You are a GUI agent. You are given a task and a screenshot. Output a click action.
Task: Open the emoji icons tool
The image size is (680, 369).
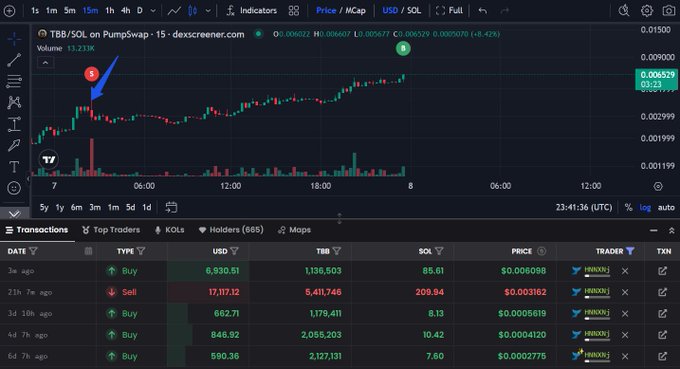pos(14,188)
